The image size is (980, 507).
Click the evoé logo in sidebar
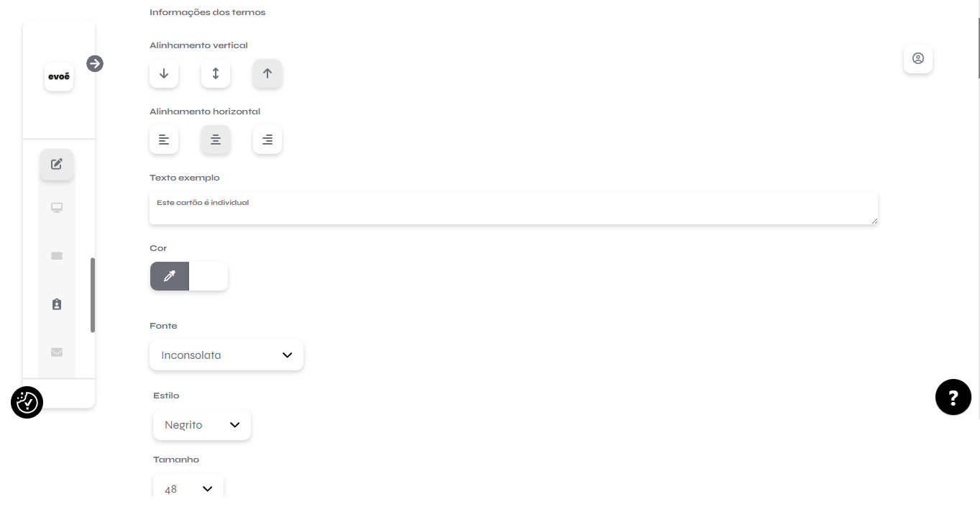click(59, 77)
